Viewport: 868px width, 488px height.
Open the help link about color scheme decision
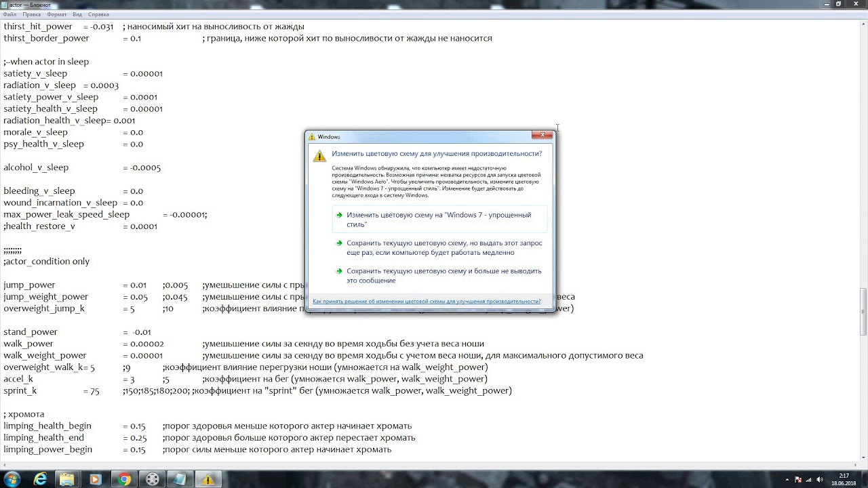point(427,302)
